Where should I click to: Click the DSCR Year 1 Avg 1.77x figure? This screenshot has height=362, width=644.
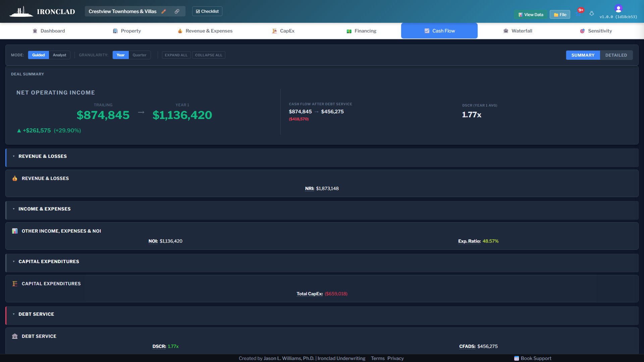[x=472, y=115]
